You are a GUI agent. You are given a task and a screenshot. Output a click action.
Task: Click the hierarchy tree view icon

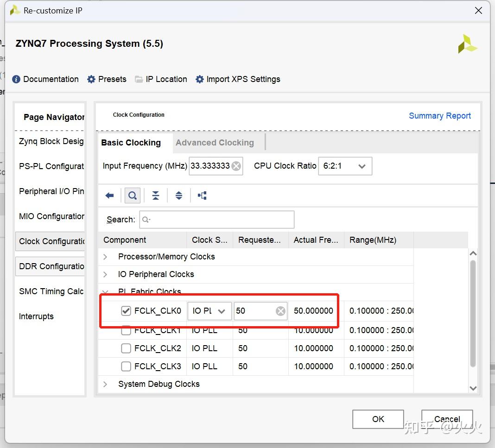coord(202,196)
